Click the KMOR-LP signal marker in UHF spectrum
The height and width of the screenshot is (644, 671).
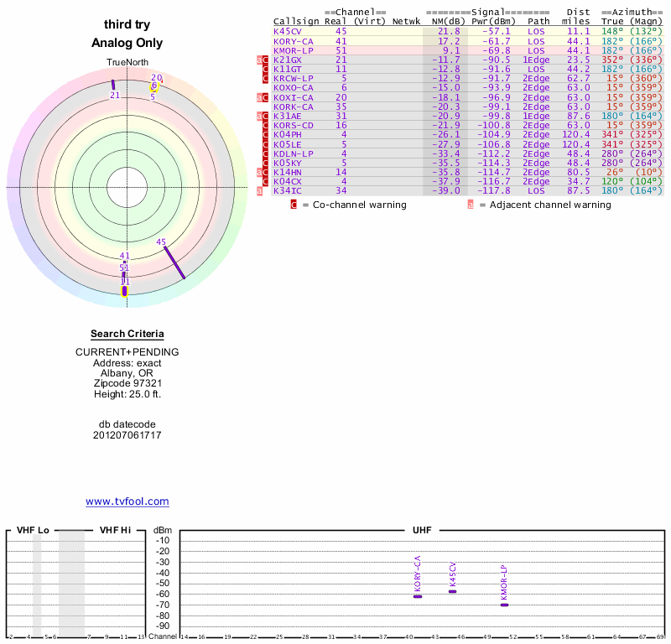504,605
